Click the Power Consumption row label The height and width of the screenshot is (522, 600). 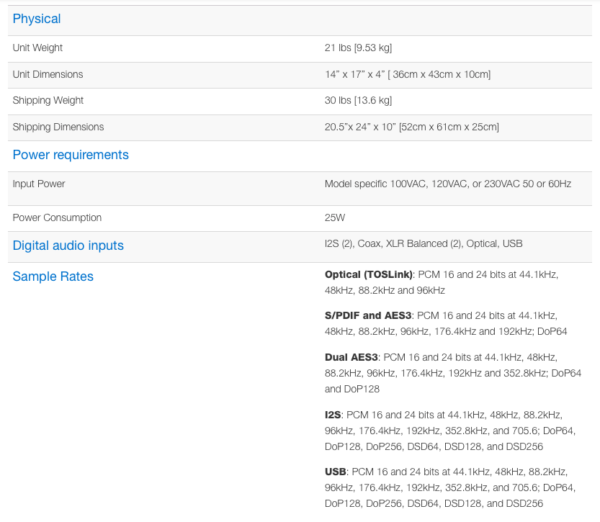57,217
